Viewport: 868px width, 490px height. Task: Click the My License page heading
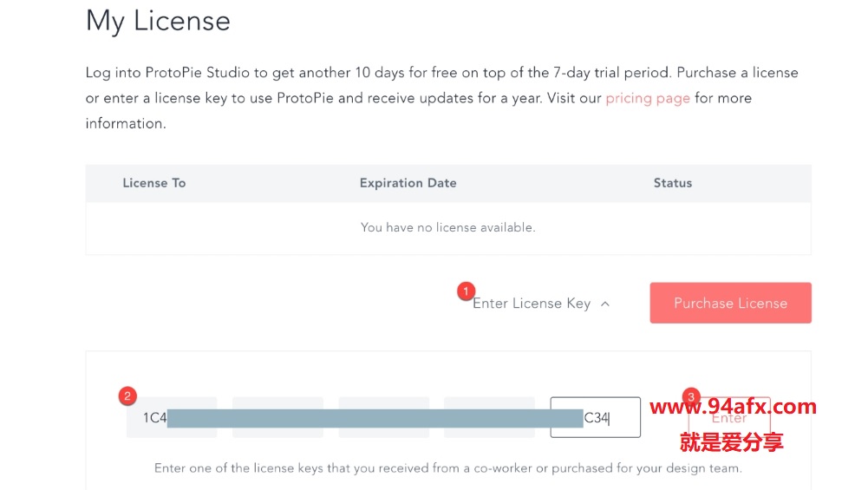pos(158,22)
